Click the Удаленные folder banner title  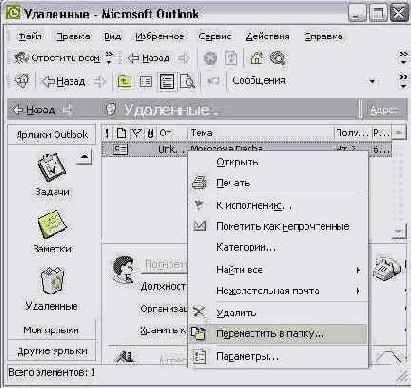point(172,110)
